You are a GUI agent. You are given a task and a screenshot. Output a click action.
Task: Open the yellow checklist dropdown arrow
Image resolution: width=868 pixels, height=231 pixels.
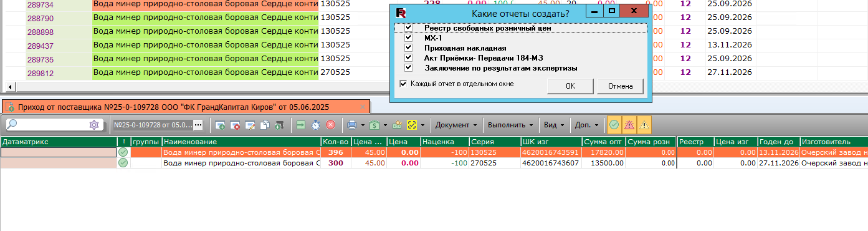422,125
